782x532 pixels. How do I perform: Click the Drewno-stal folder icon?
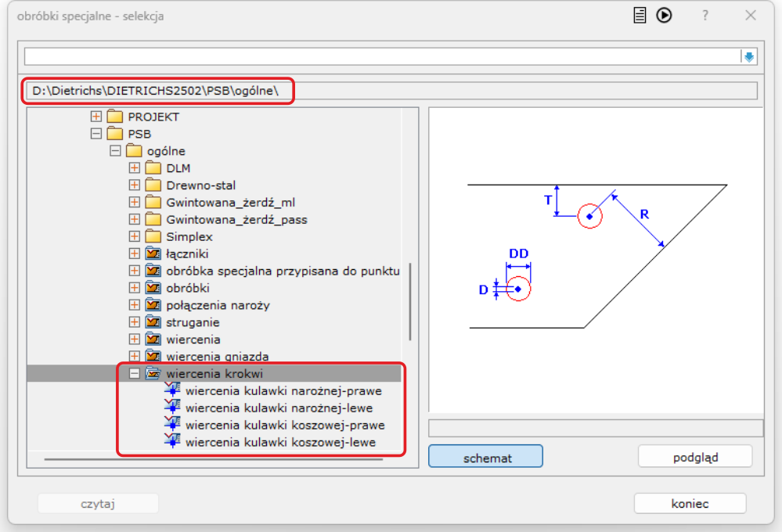(153, 185)
